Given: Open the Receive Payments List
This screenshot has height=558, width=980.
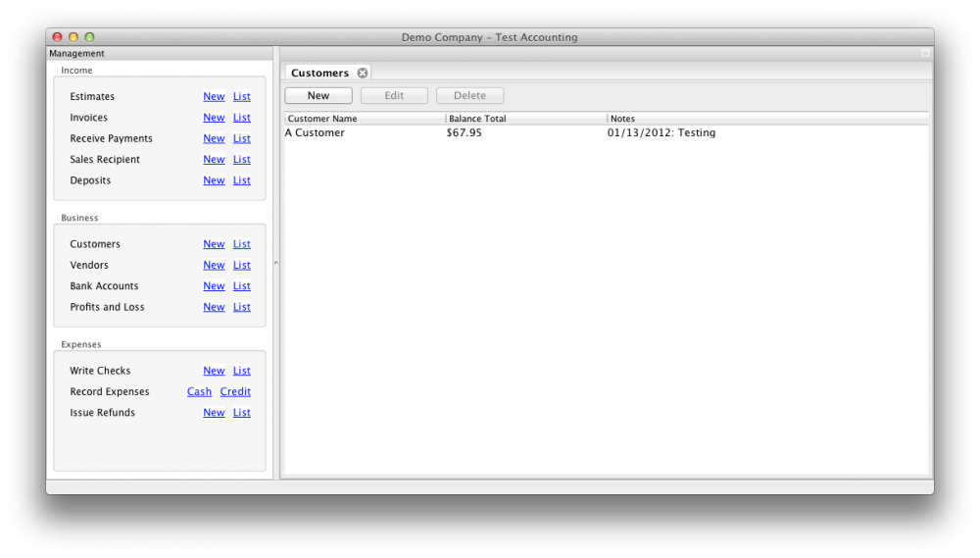Looking at the screenshot, I should click(242, 138).
